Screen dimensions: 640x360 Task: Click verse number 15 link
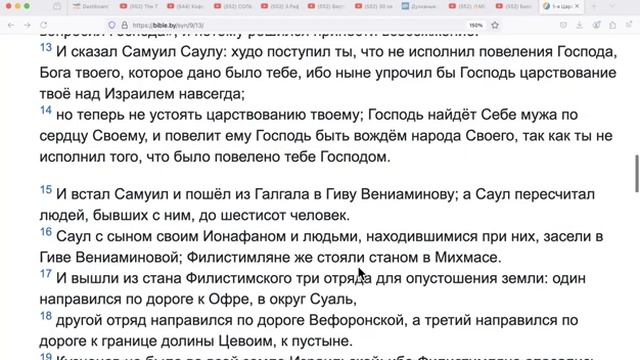pos(46,190)
